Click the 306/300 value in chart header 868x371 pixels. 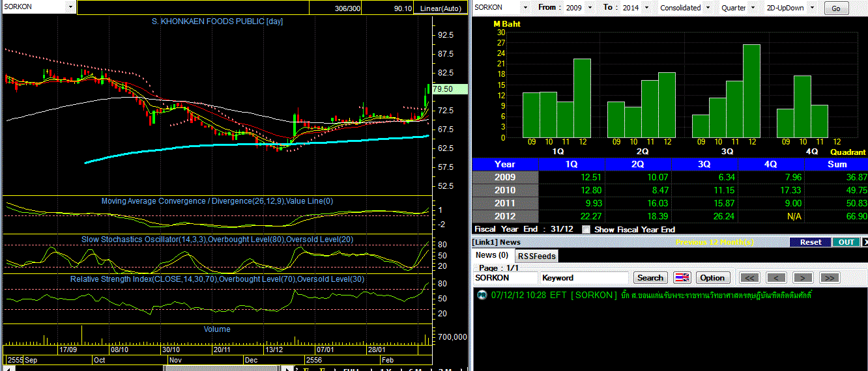pos(347,8)
